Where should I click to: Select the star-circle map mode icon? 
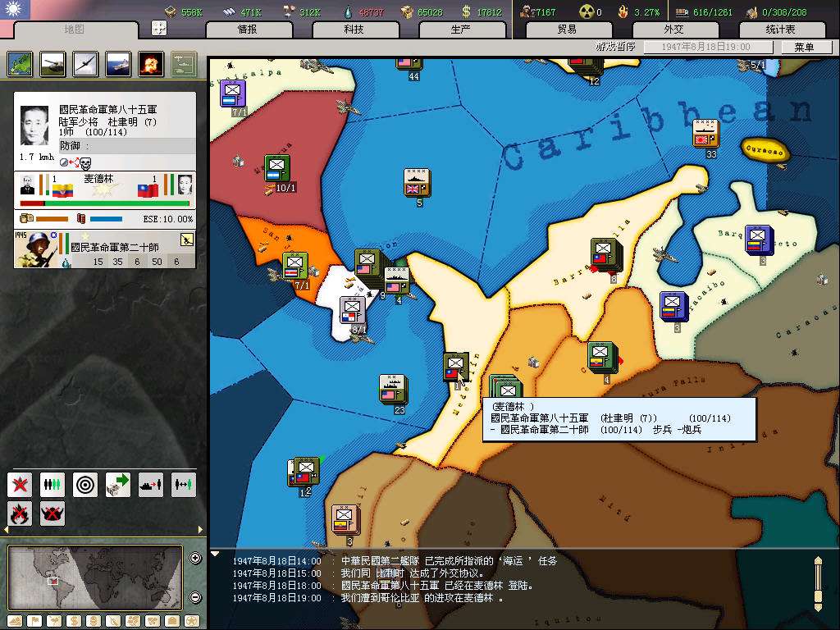(191, 622)
